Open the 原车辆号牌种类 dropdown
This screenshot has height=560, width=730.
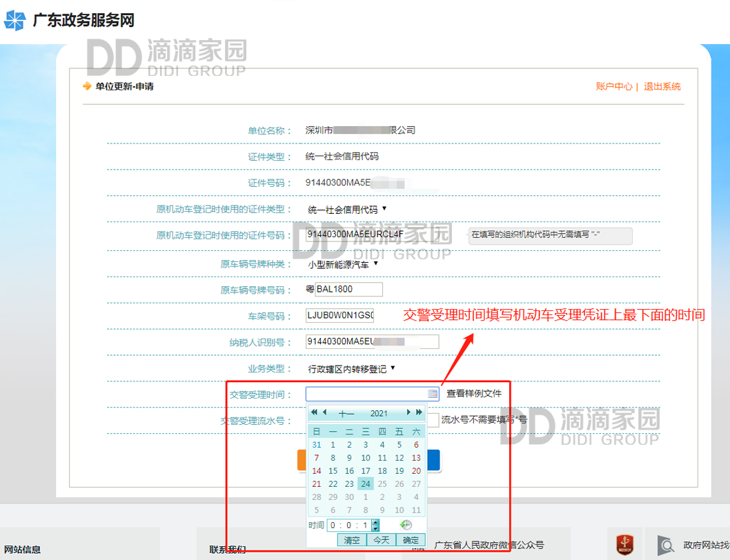pyautogui.click(x=343, y=264)
